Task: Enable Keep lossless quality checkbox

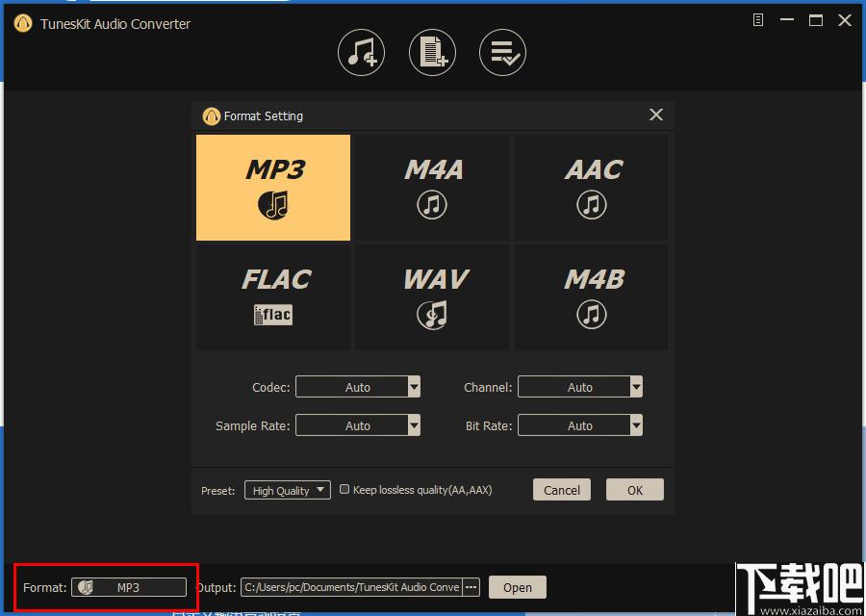Action: pos(344,489)
